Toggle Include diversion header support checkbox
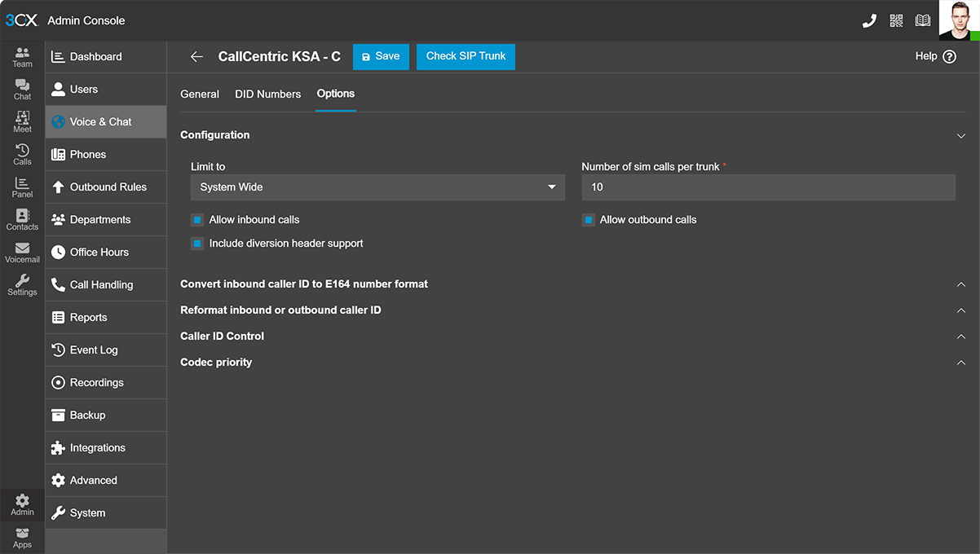The width and height of the screenshot is (980, 554). tap(197, 244)
